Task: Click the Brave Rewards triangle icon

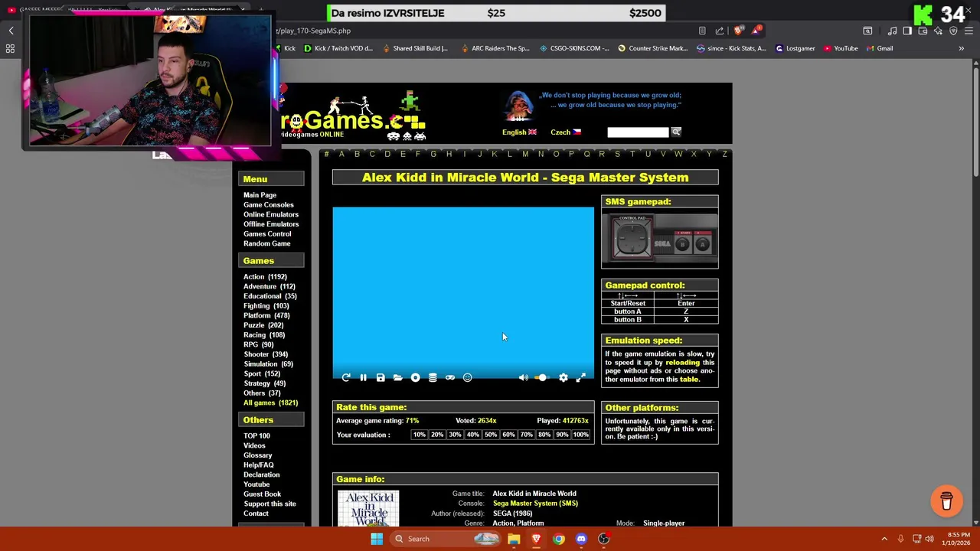Action: point(757,31)
